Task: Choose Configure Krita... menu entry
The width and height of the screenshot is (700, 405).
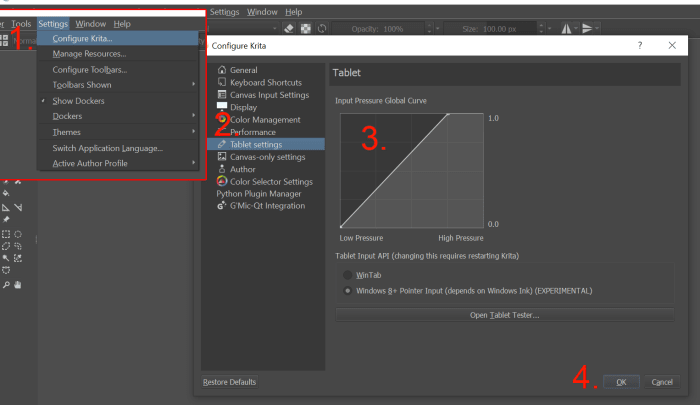Action: tap(118, 38)
